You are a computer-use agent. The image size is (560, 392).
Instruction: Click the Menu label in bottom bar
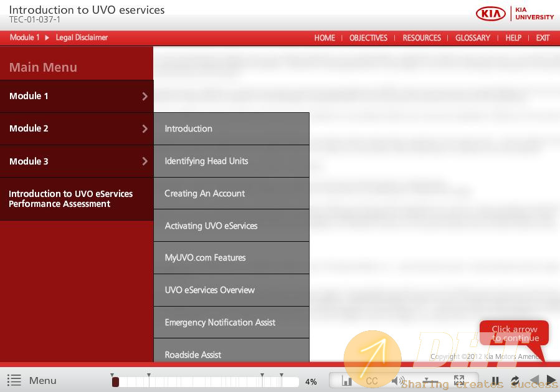click(43, 381)
